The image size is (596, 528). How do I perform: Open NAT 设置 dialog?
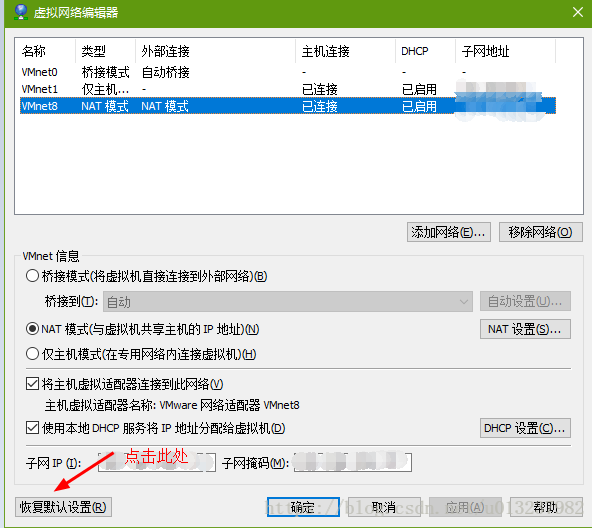point(525,329)
